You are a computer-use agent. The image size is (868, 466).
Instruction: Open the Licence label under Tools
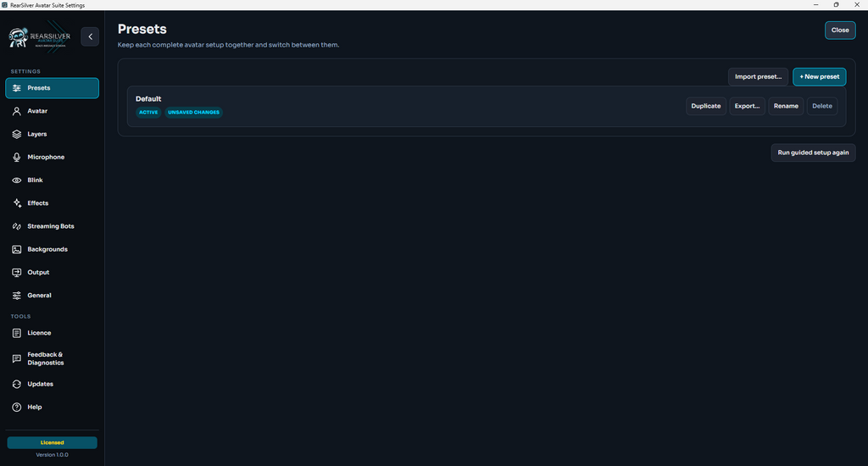click(39, 333)
